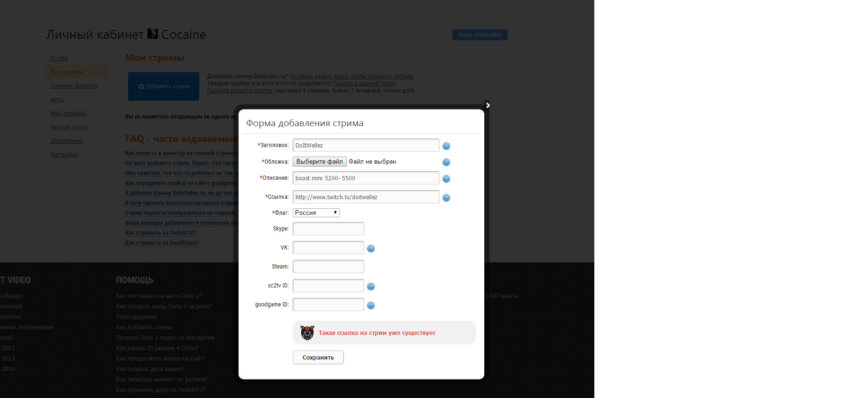Click footer link Лучшее Dota 2 видео
The image size is (868, 398).
click(x=165, y=338)
